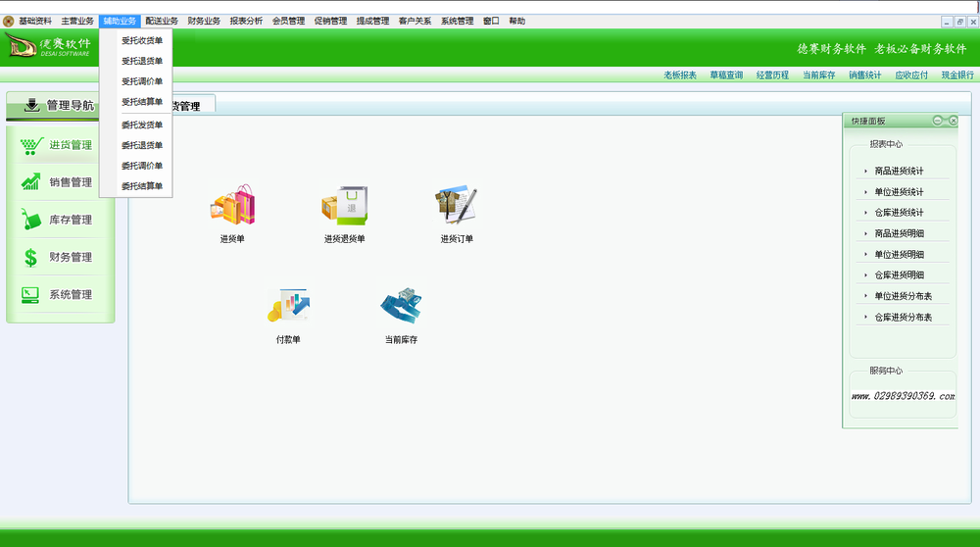Click the 老板报表 shortcut link
Viewport: 980px width, 547px height.
coord(680,75)
